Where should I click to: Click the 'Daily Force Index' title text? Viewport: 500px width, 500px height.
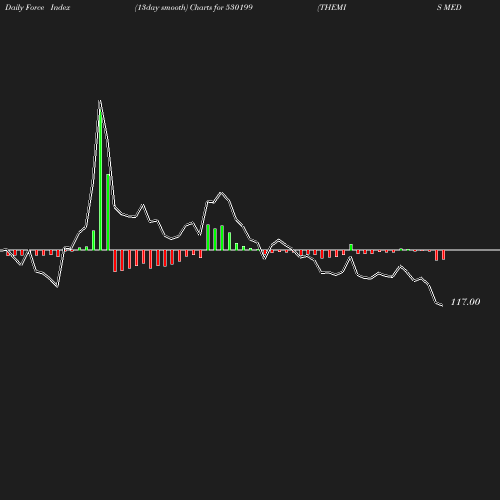[x=38, y=8]
